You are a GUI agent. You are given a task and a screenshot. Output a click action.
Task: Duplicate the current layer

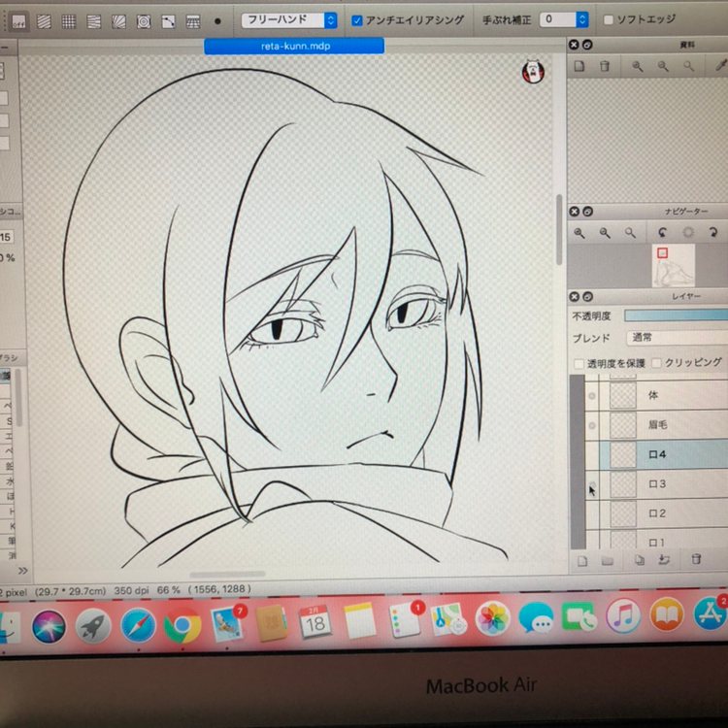(x=640, y=560)
